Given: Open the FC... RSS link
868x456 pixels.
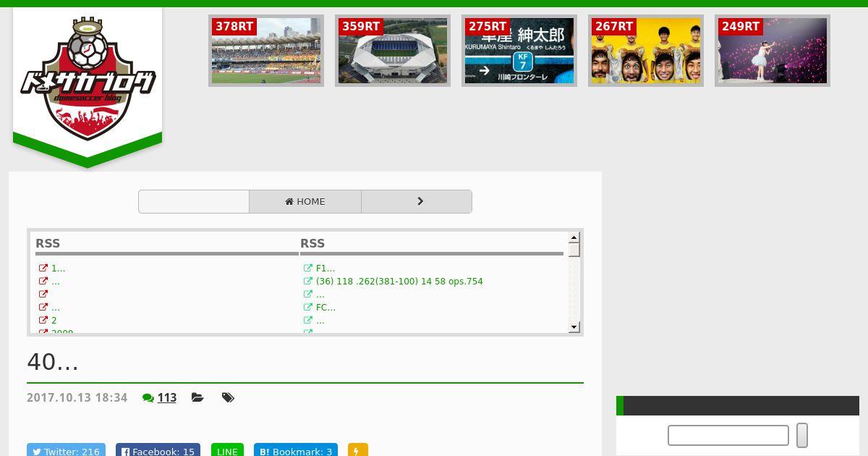Looking at the screenshot, I should pos(325,307).
